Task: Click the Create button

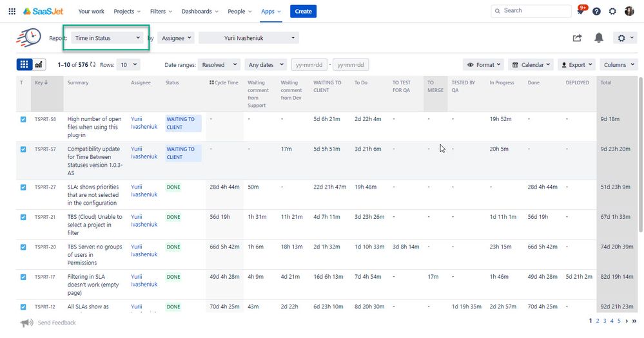Action: click(x=303, y=11)
